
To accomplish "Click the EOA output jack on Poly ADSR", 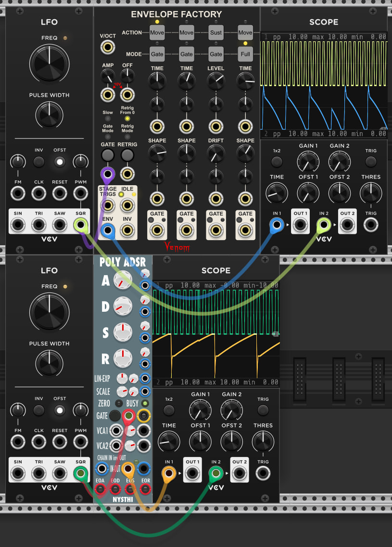I will click(x=100, y=489).
